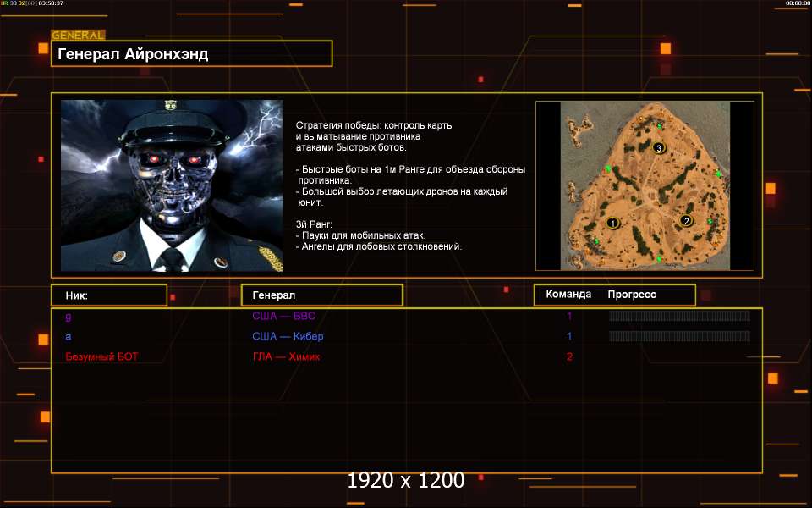This screenshot has width=812, height=508.
Task: Click the Быстрые боты на 1м Ранге line
Action: tap(411, 169)
